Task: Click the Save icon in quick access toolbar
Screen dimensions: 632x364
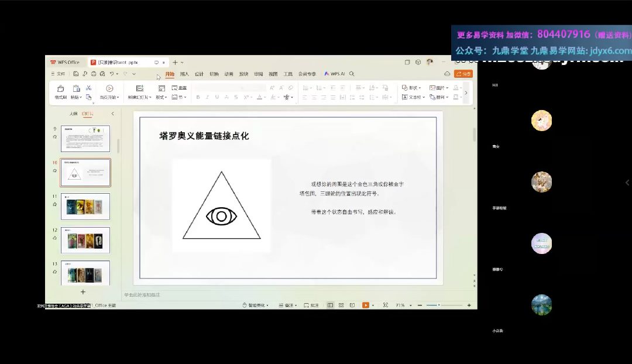Action: tap(76, 74)
